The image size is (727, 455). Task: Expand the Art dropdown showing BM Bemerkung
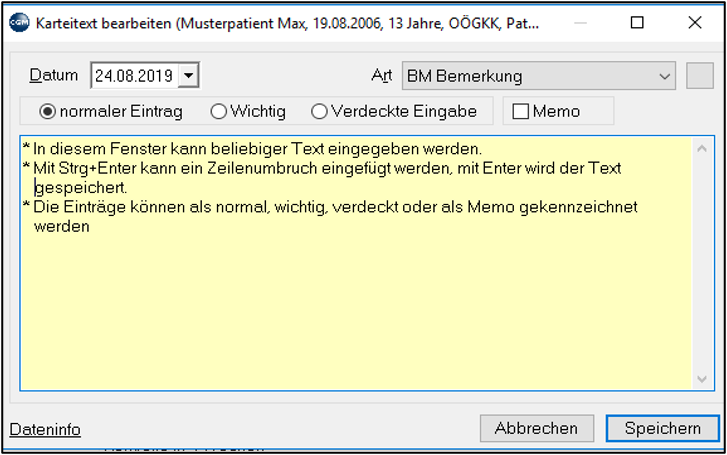tap(539, 76)
